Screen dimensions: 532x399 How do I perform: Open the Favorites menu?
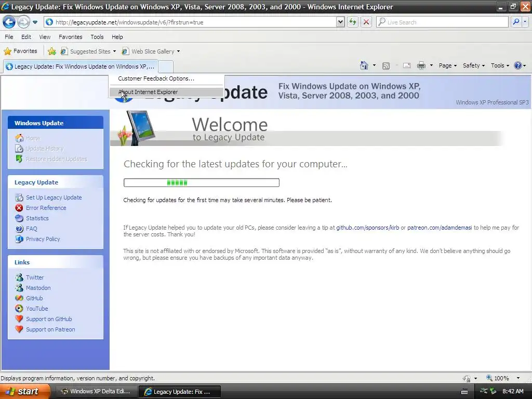click(71, 37)
